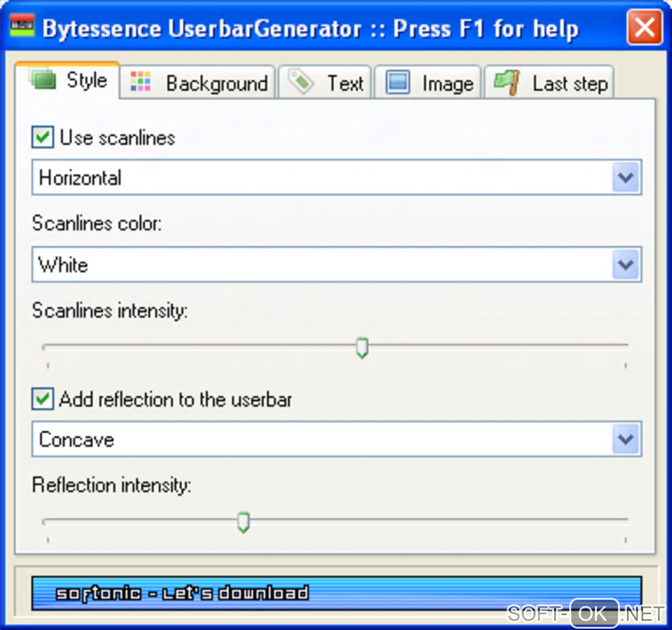Open the White scanlines color dropdown
672x630 pixels.
tap(625, 265)
